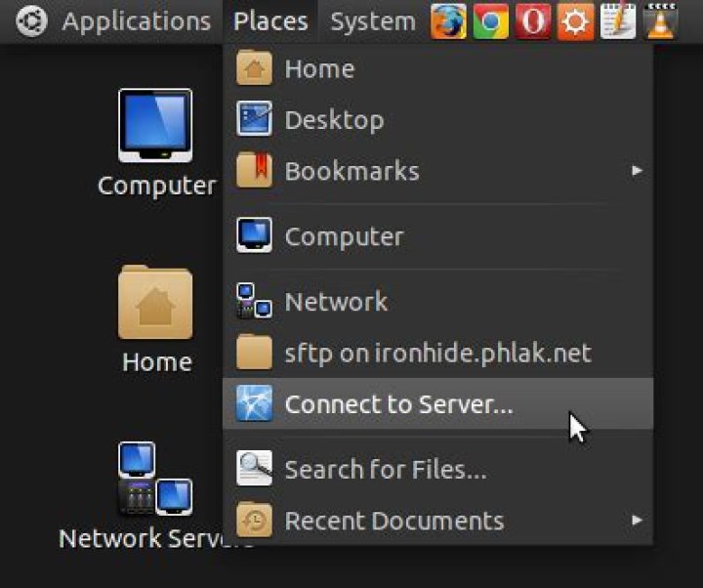Choose Network in the Places menu
The image size is (703, 588).
coord(438,301)
